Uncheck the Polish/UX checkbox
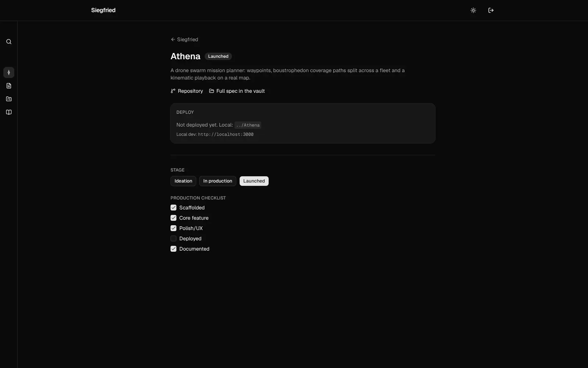 173,228
